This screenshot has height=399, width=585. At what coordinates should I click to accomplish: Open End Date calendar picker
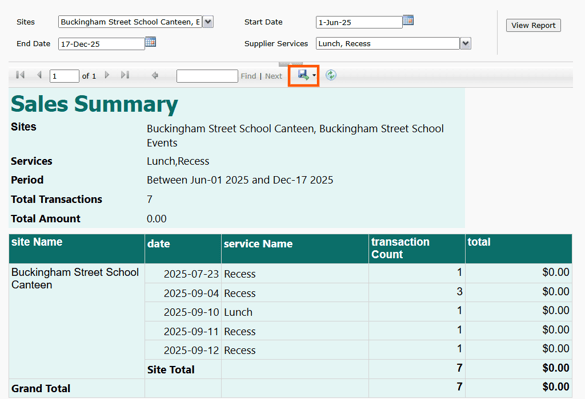click(150, 42)
